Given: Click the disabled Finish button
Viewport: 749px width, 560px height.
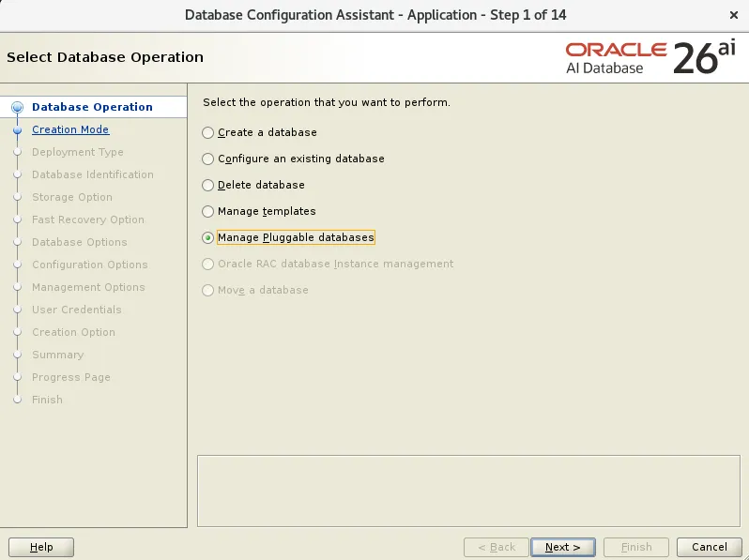Looking at the screenshot, I should tap(636, 547).
